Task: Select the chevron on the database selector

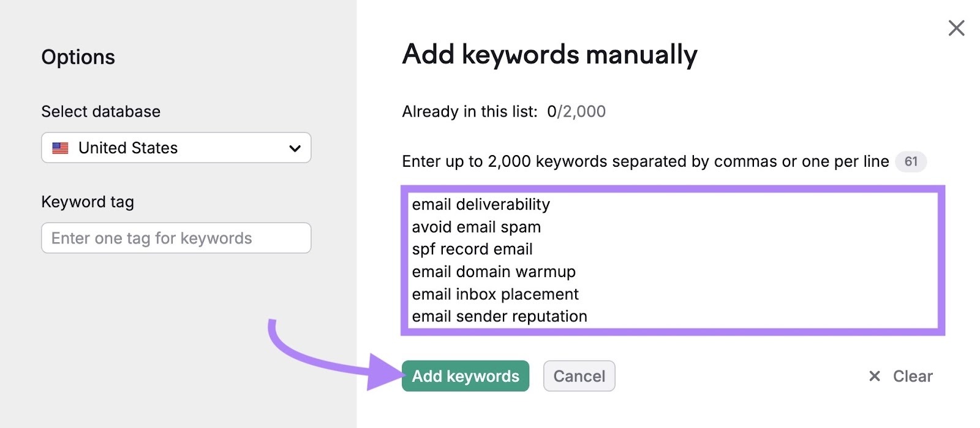Action: (x=294, y=148)
